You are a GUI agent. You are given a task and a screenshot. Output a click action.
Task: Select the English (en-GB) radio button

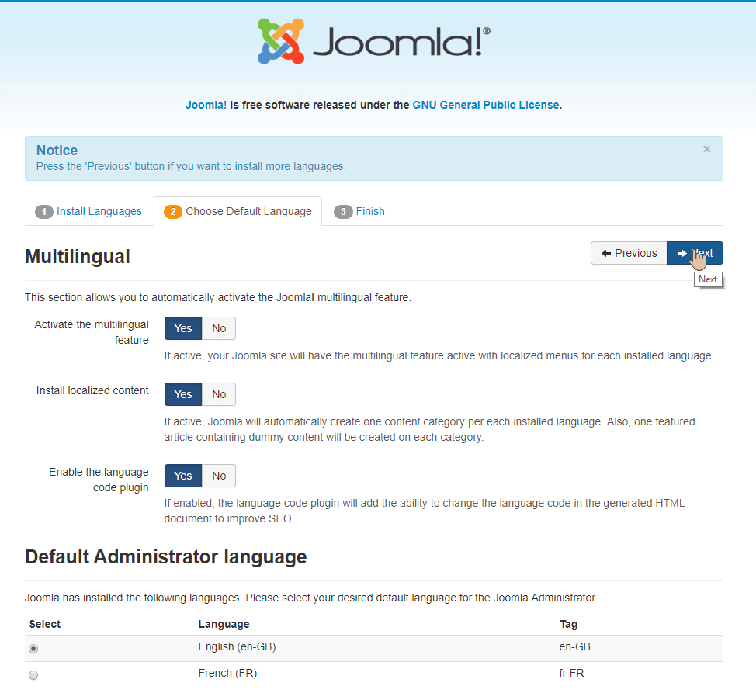tap(33, 649)
